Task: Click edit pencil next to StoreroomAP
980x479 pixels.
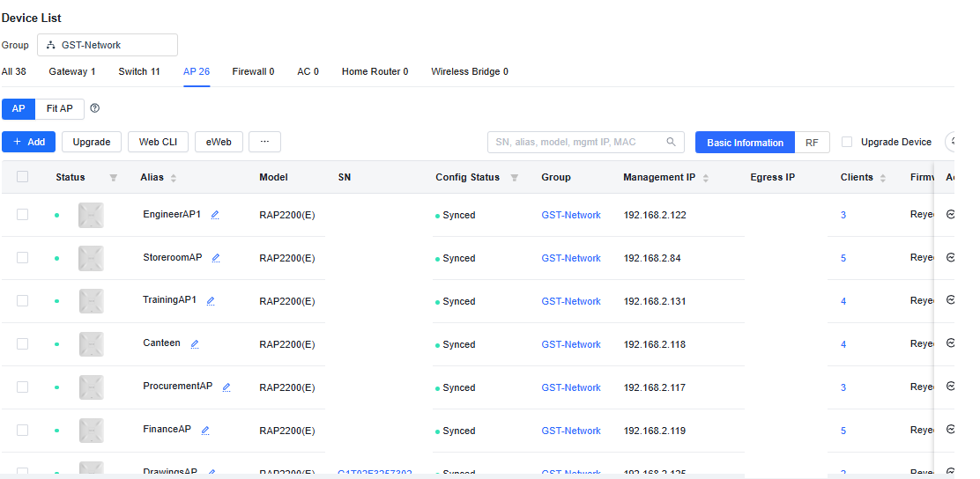Action: [x=216, y=258]
